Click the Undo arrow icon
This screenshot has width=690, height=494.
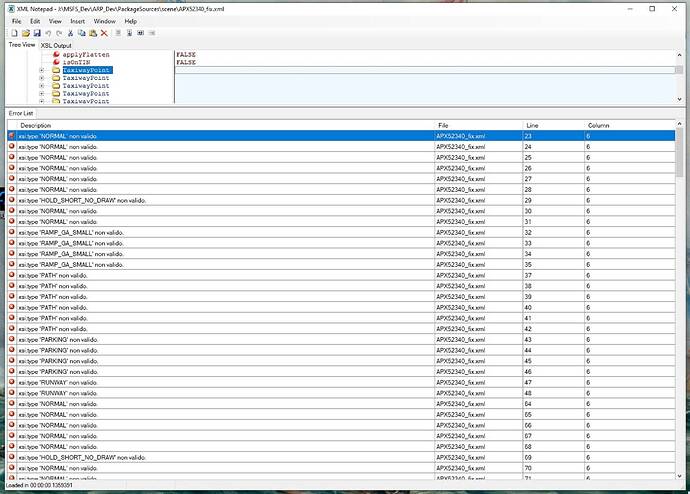[x=48, y=33]
